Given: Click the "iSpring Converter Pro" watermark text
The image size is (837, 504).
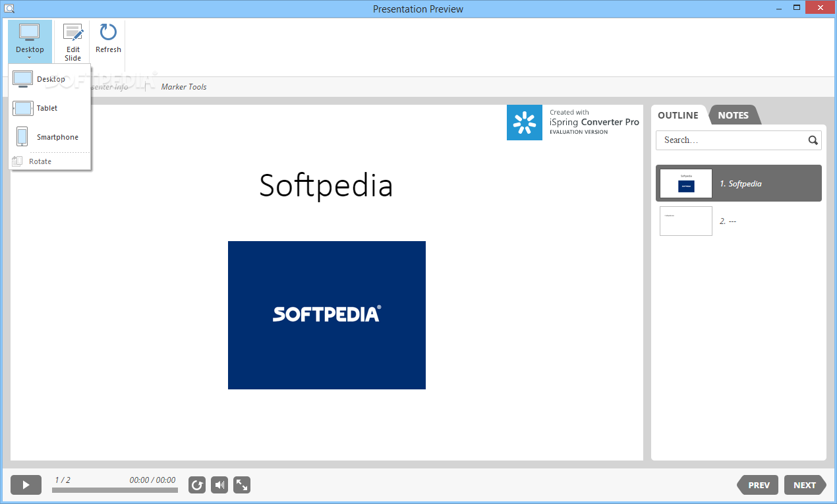Looking at the screenshot, I should click(x=594, y=122).
